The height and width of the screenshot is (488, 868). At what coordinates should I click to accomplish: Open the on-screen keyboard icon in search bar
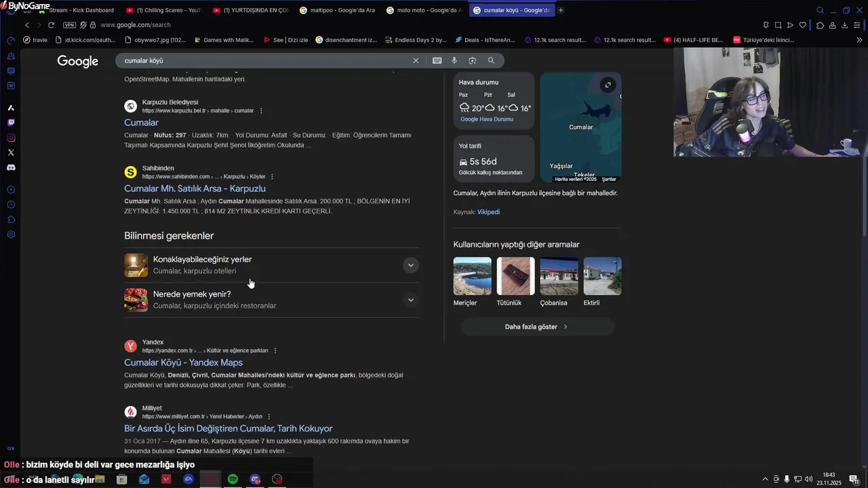(437, 60)
